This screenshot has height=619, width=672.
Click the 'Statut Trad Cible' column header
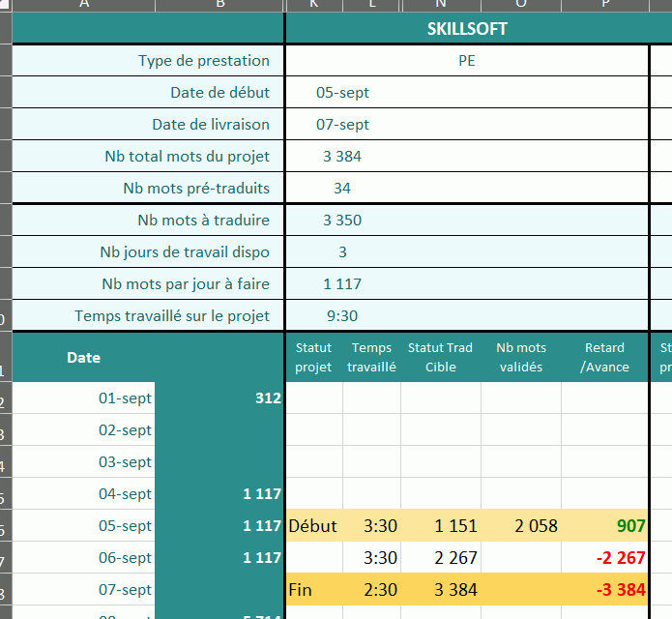tap(441, 358)
